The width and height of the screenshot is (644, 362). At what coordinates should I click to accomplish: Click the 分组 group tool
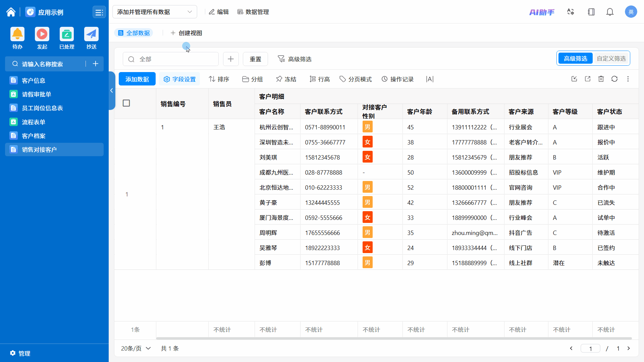(252, 79)
